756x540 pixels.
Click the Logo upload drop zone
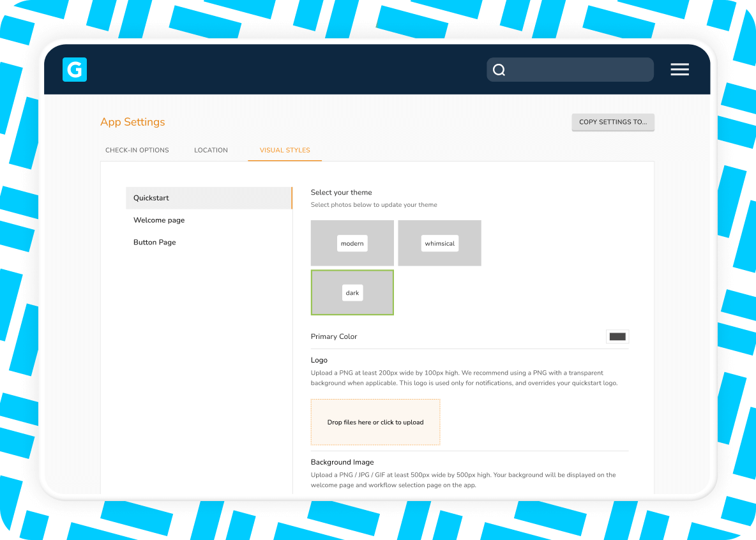[x=375, y=422]
